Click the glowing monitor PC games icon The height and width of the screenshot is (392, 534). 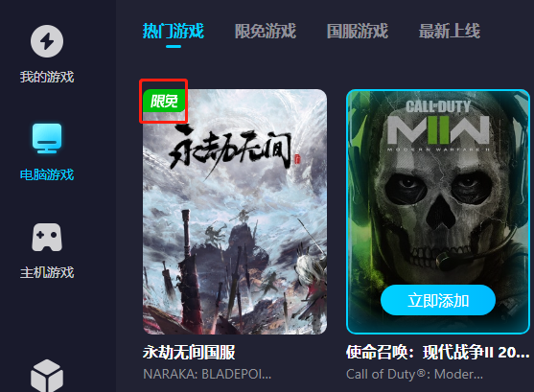click(x=47, y=139)
